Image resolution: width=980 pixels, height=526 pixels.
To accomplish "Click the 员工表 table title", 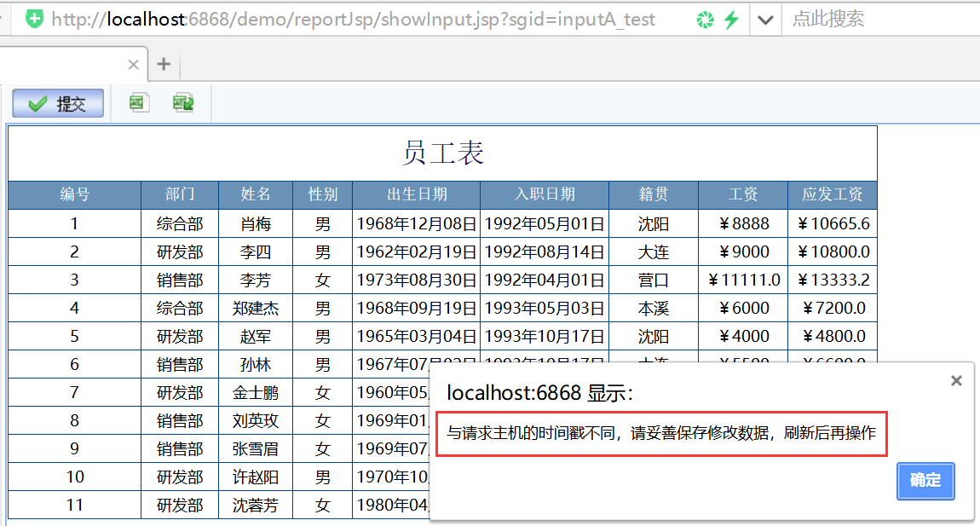I will coord(443,153).
